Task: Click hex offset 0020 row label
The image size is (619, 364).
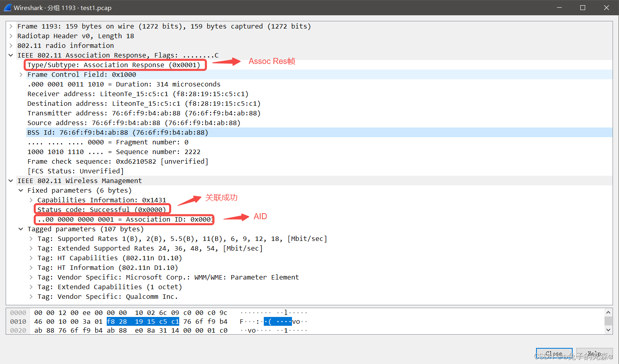Action: point(18,330)
